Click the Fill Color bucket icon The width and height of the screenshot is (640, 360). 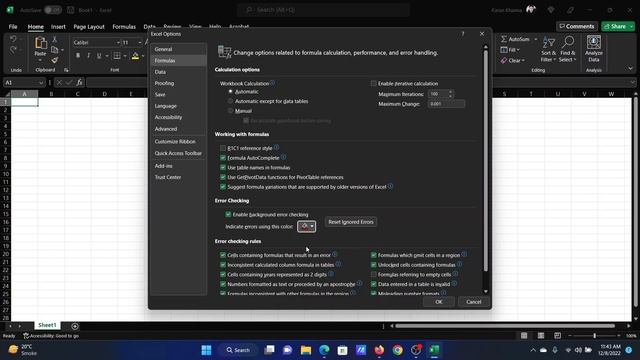click(x=135, y=56)
